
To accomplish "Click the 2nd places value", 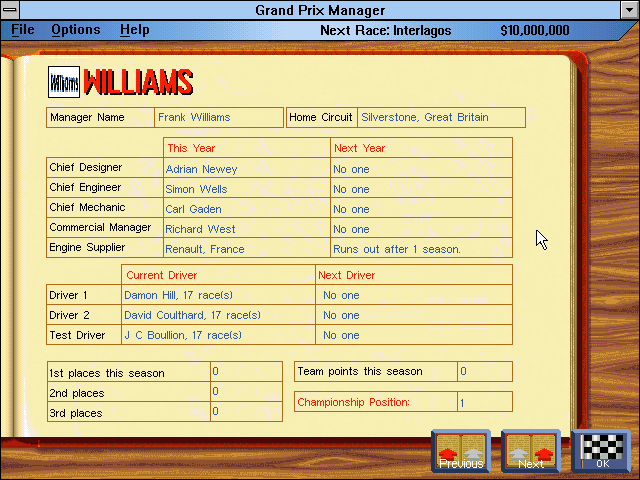I will (216, 391).
